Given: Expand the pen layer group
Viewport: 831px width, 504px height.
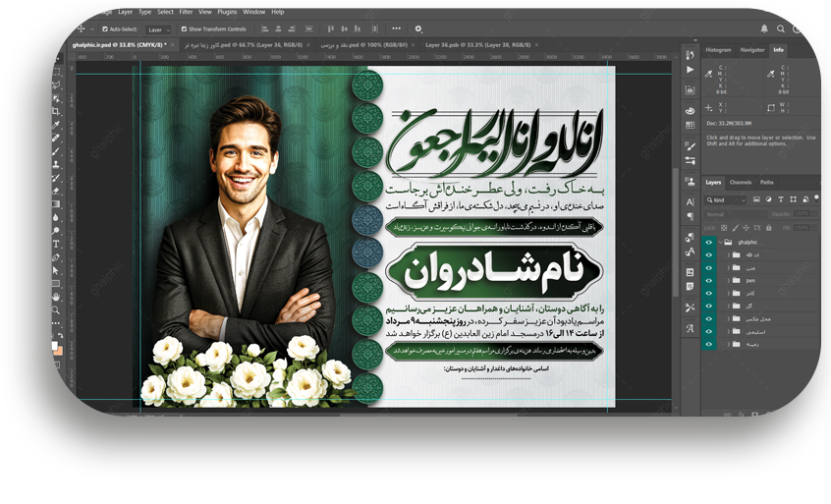Looking at the screenshot, I should (728, 280).
